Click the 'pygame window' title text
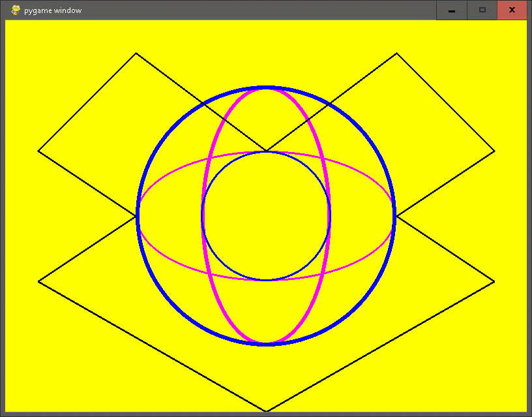 point(53,10)
